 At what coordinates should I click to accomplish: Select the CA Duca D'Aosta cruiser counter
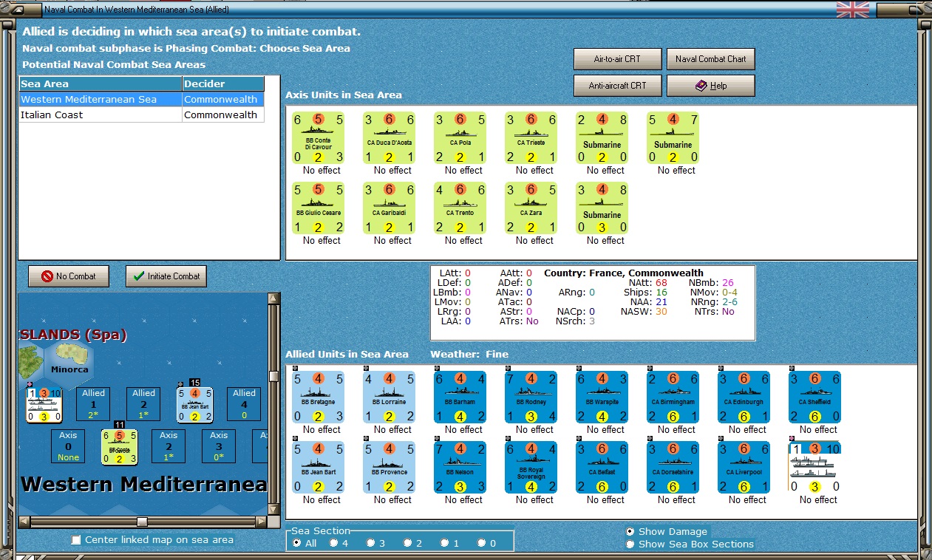click(x=390, y=137)
